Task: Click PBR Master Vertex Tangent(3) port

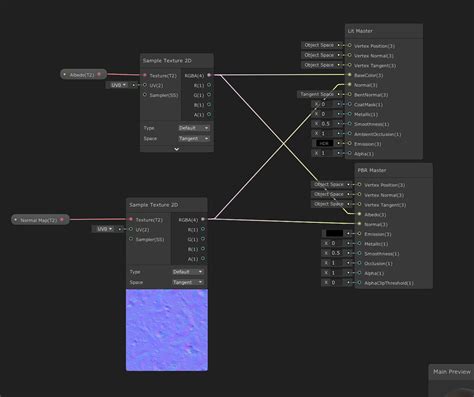Action: (x=359, y=204)
